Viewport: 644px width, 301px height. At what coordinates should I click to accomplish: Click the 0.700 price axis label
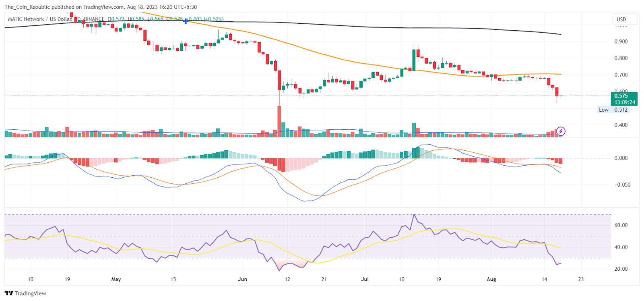point(621,75)
